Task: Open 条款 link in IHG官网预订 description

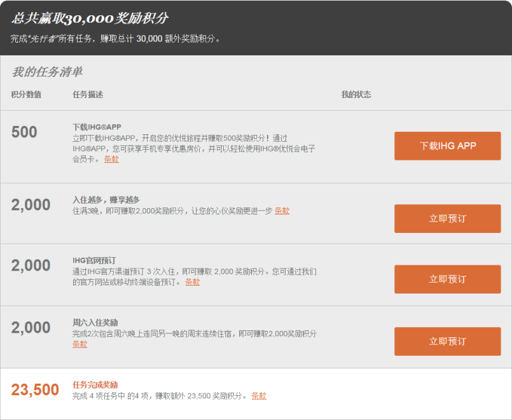Action: coord(192,282)
